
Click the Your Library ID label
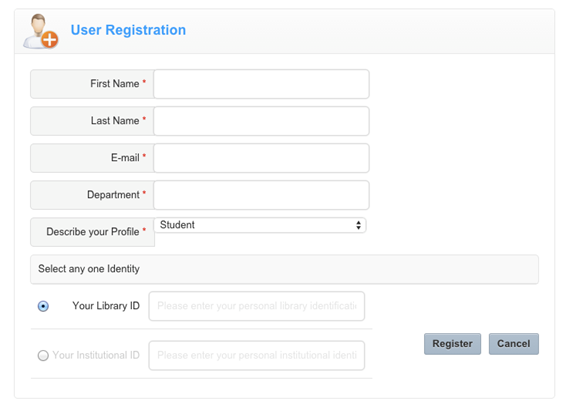click(106, 306)
